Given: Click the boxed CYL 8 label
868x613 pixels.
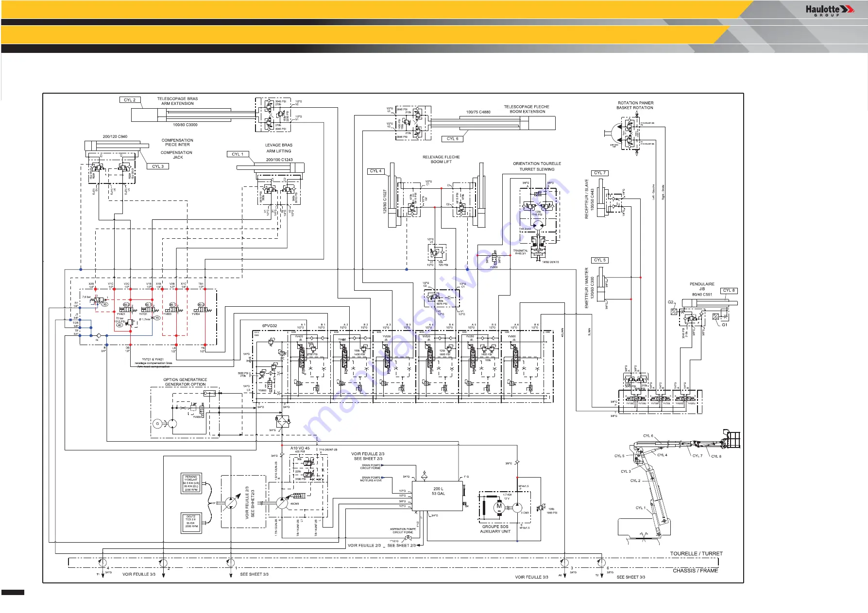Looking at the screenshot, I should click(729, 291).
